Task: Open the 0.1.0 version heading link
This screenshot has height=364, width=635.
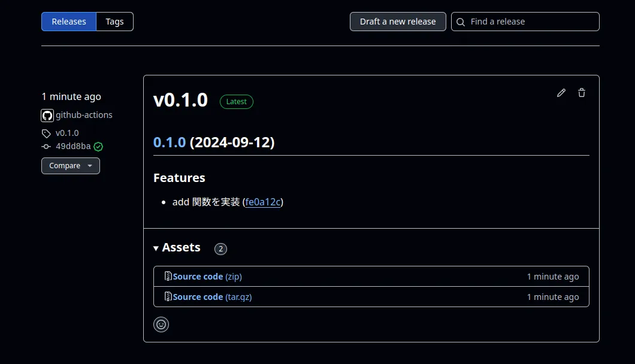Action: click(x=170, y=142)
